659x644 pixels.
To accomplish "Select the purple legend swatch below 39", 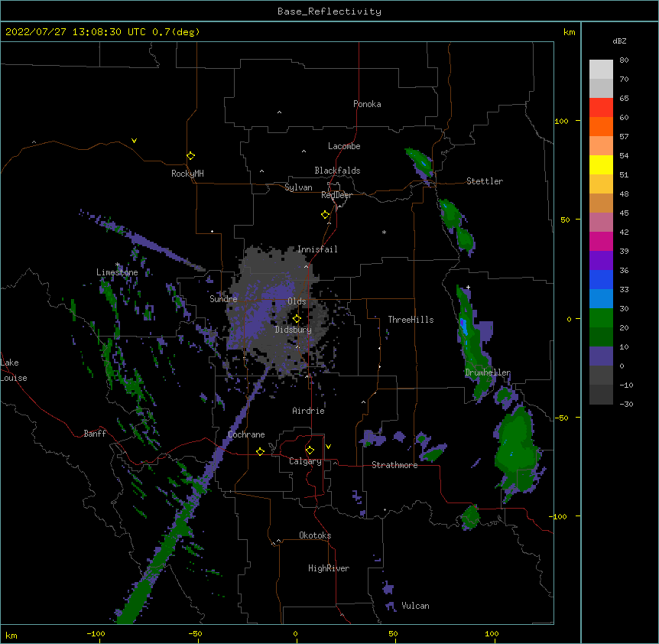I will click(601, 261).
